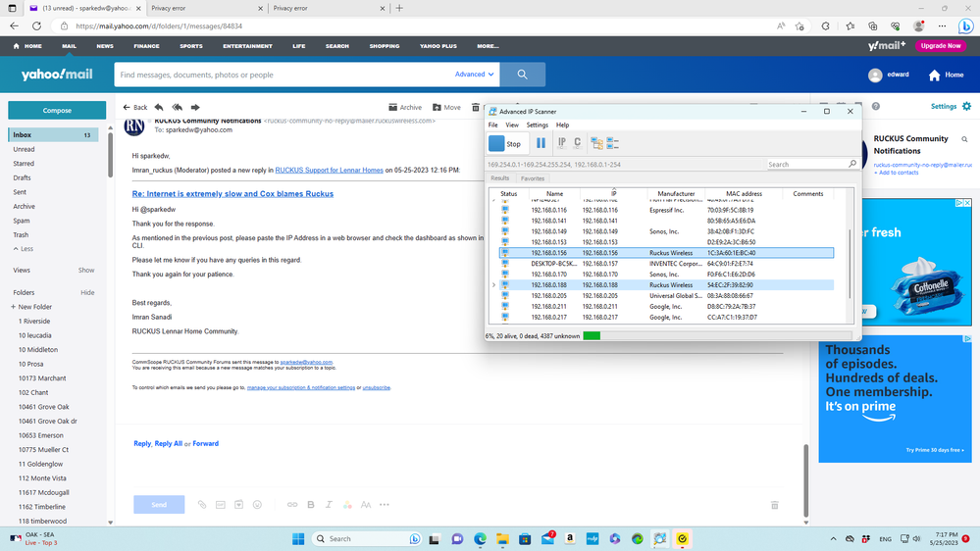Switch to the Results tab in scanner
Viewport: 980px width, 551px height.
click(500, 178)
